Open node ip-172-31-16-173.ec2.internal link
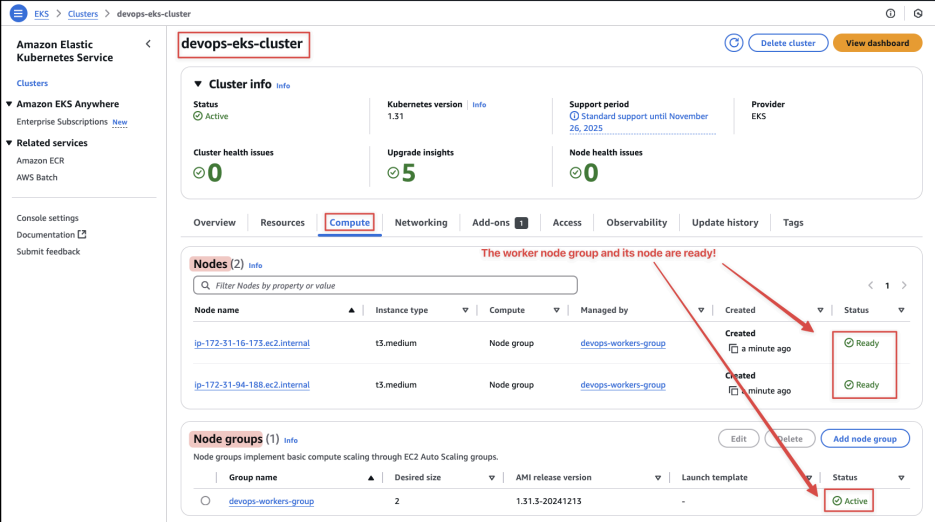Screen dimensions: 935x522 tap(252, 343)
